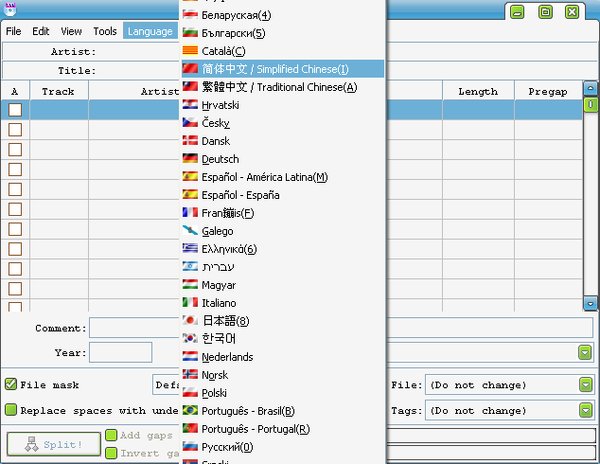Click the French flag icon
Screen dimensions: 600x464
click(190, 212)
